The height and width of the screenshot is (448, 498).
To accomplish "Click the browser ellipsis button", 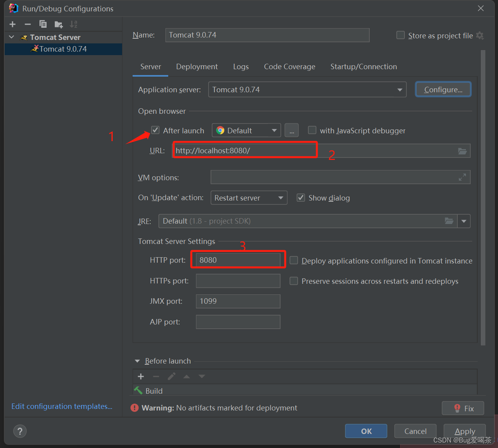I will 291,131.
